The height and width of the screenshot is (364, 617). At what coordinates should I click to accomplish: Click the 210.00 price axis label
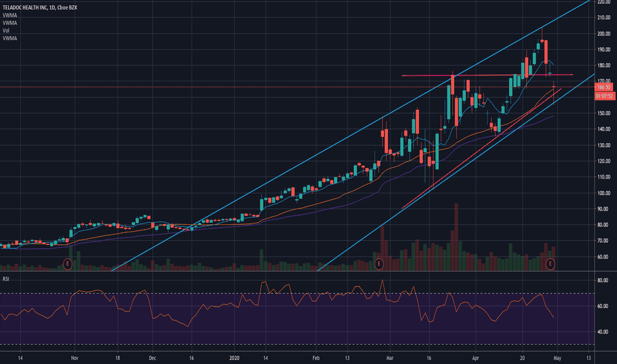(x=604, y=18)
